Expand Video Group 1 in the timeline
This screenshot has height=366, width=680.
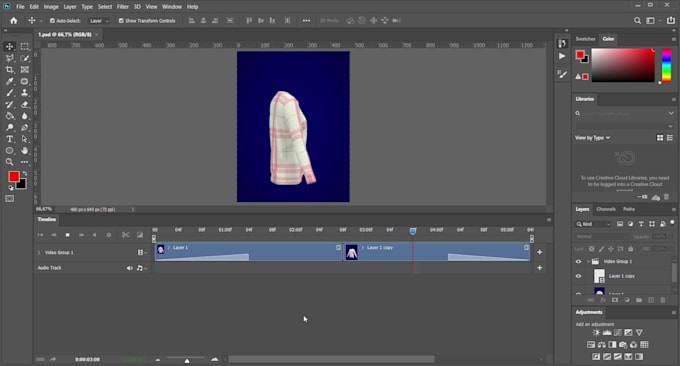pos(39,252)
